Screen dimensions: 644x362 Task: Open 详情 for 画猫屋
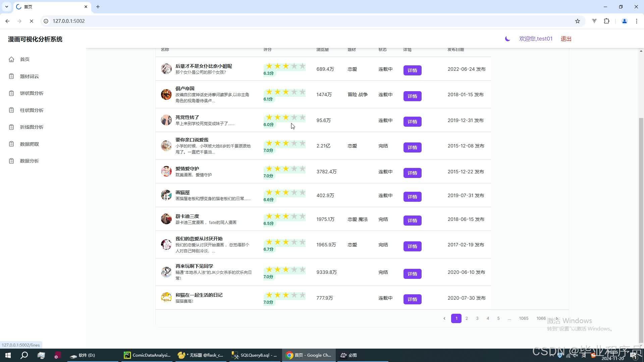412,197
